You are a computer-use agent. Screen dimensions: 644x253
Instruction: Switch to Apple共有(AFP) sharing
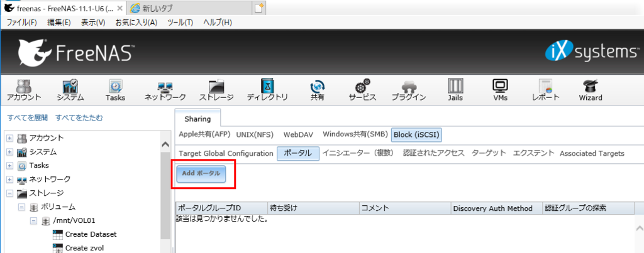coord(204,134)
